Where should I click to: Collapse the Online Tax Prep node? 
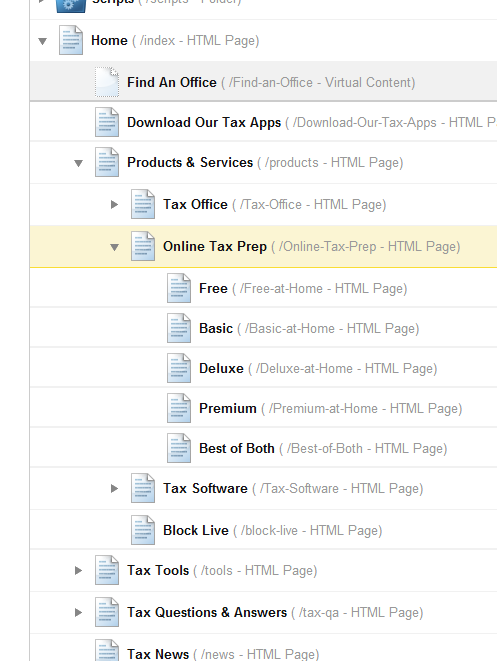tap(114, 247)
